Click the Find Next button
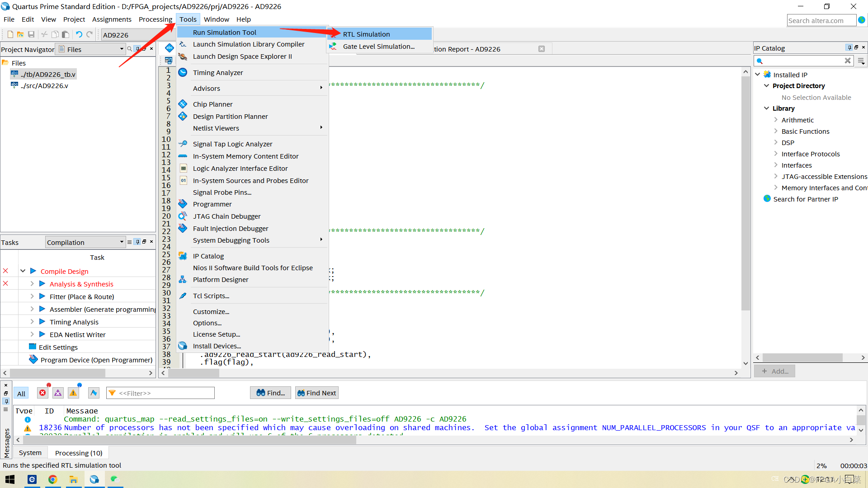The image size is (868, 488). (x=316, y=393)
